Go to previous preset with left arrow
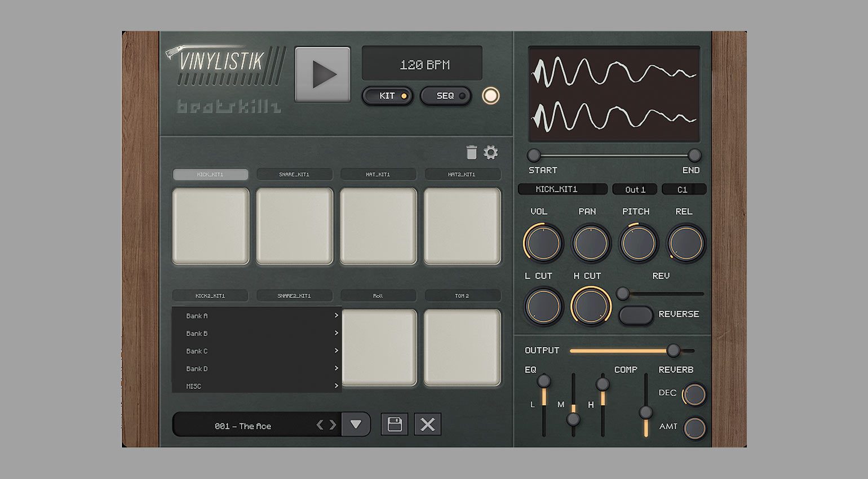This screenshot has height=479, width=868. coord(320,425)
